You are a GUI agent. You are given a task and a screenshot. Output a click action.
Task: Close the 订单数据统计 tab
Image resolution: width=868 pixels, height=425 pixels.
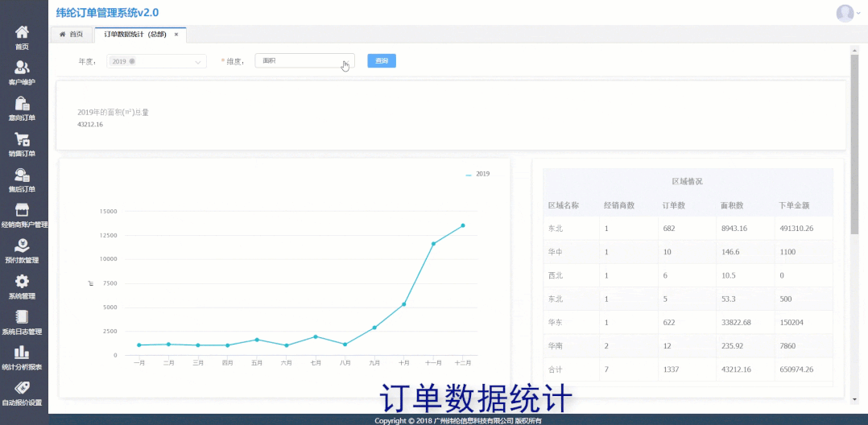click(x=176, y=35)
